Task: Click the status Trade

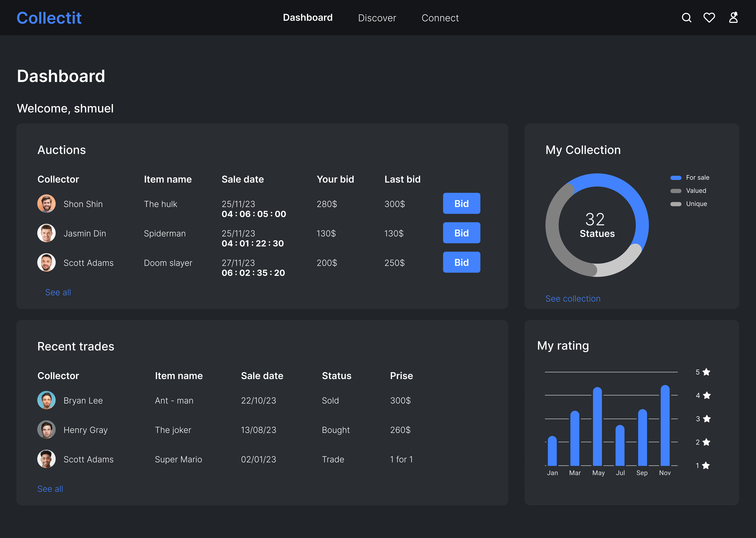Action: coord(333,459)
